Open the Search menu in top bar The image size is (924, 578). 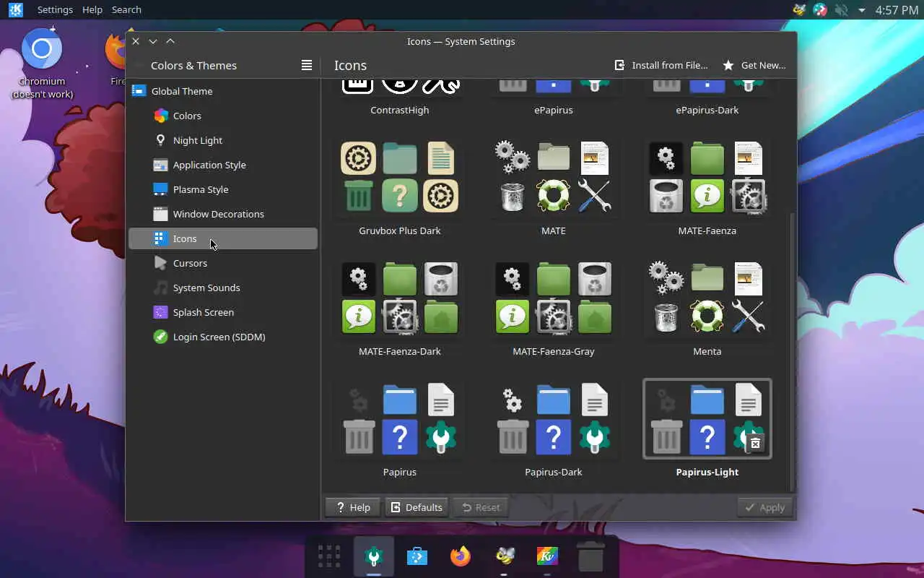[x=126, y=9]
